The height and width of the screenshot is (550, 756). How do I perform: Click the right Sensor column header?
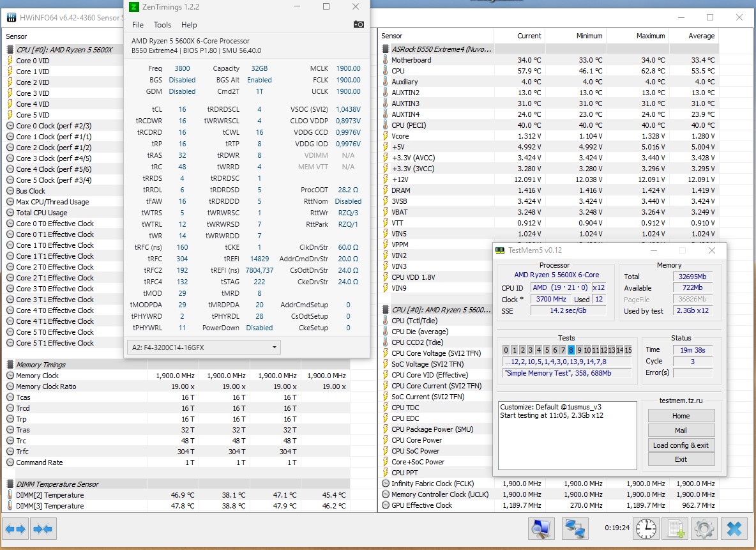click(x=391, y=36)
